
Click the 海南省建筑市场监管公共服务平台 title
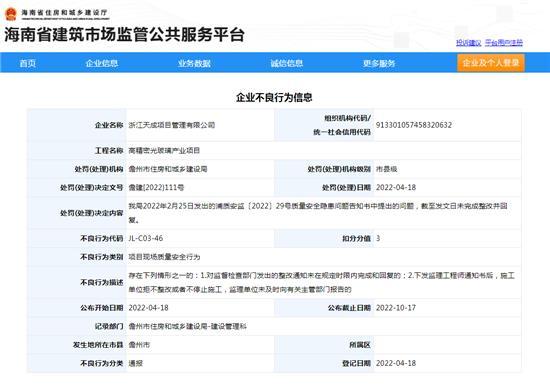124,35
